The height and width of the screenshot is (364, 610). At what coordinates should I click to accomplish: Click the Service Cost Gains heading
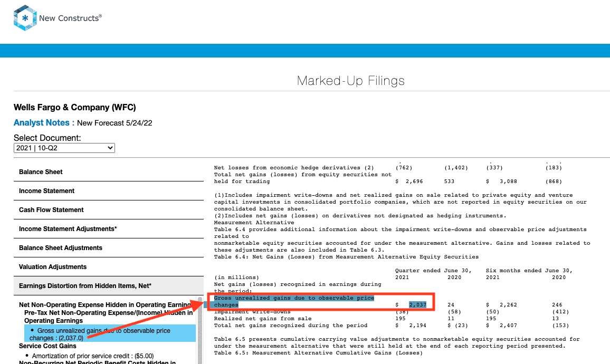(x=47, y=346)
